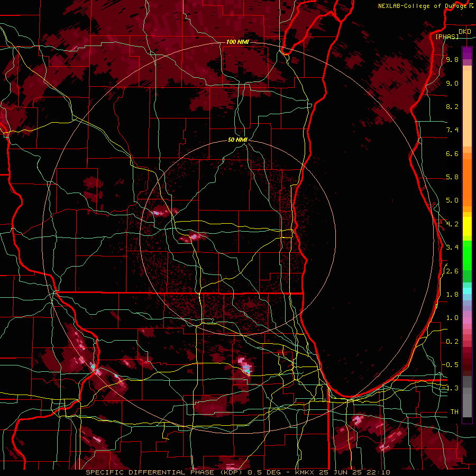Click the 0.2 value on the scale
476x476 pixels.
point(452,342)
